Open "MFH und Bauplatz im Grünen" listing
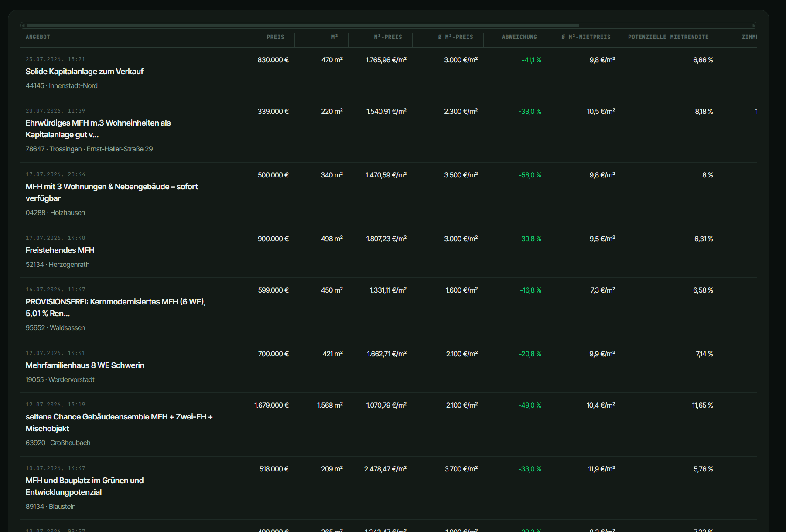This screenshot has height=532, width=786. (x=85, y=487)
